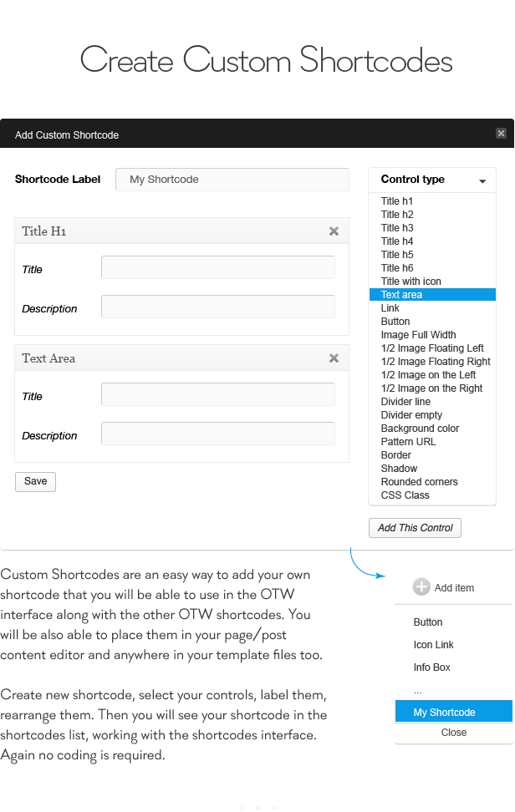The image size is (515, 812).
Task: Focus the Shortcode Label input field
Action: coord(232,180)
